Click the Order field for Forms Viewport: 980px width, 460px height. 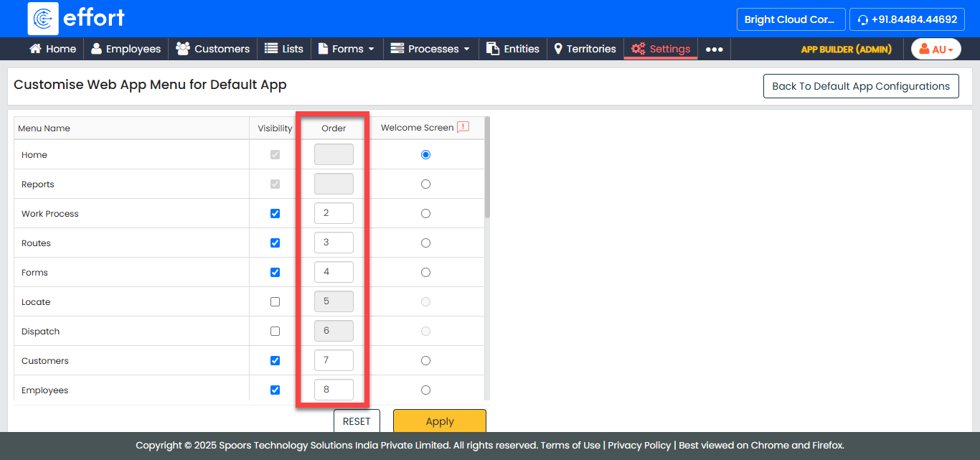pos(334,273)
